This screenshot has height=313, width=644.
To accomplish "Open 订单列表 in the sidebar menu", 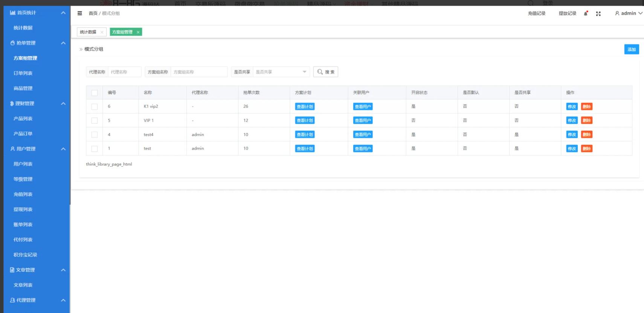I will click(23, 73).
